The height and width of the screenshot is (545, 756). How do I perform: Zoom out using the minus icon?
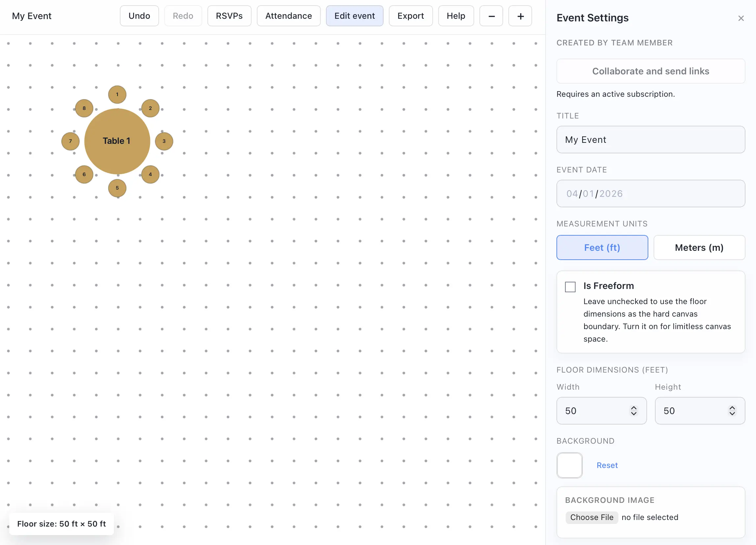(x=491, y=16)
